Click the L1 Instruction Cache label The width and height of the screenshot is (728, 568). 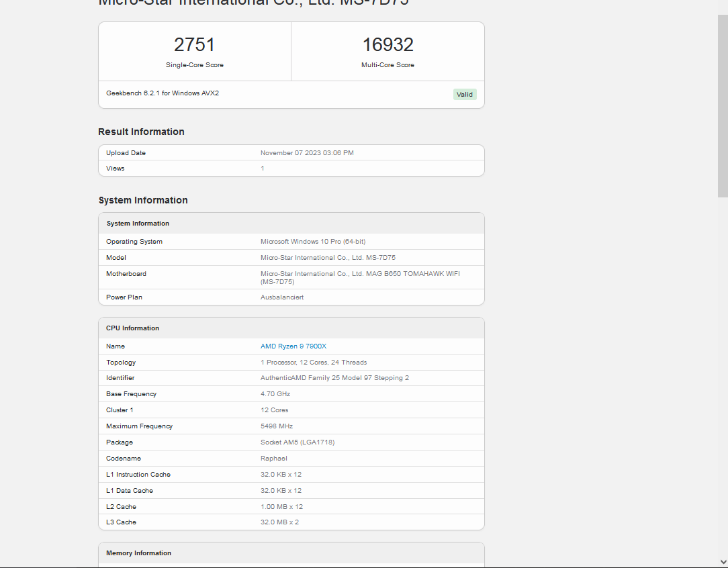tap(138, 474)
